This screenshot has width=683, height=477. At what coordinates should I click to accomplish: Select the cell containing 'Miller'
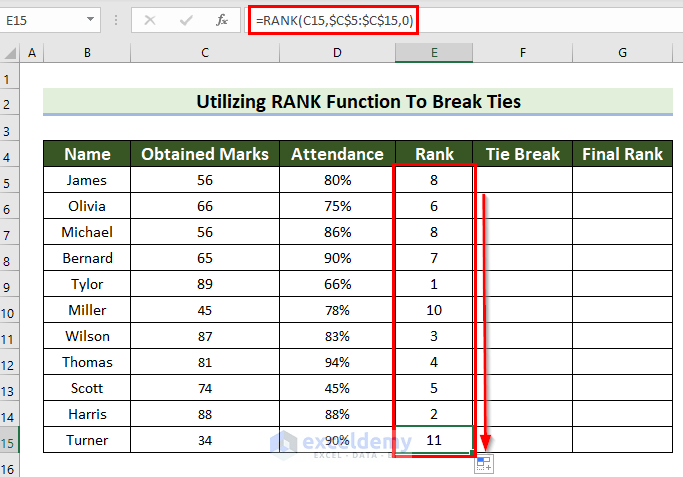[87, 310]
